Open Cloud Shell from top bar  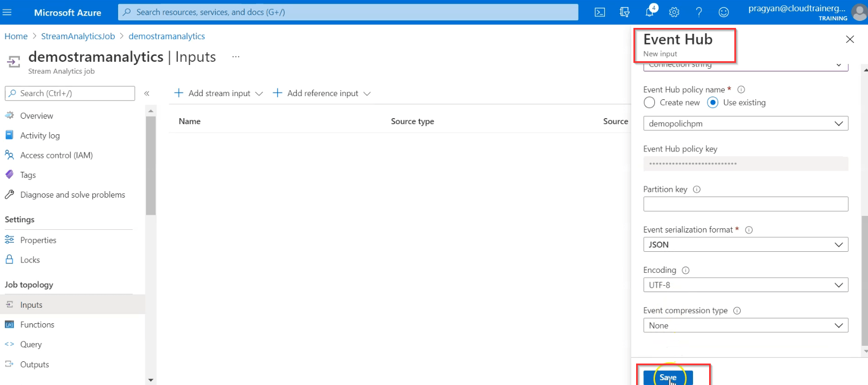click(x=600, y=12)
